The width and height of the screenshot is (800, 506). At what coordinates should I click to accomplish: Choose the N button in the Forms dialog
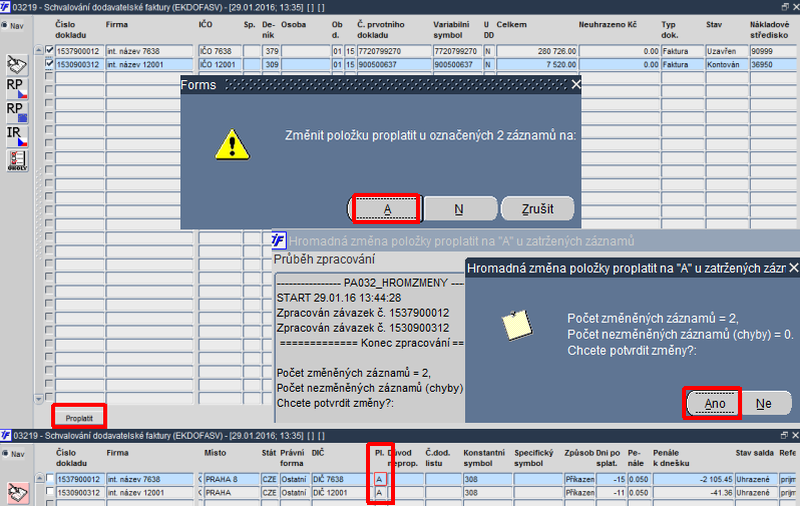[458, 209]
